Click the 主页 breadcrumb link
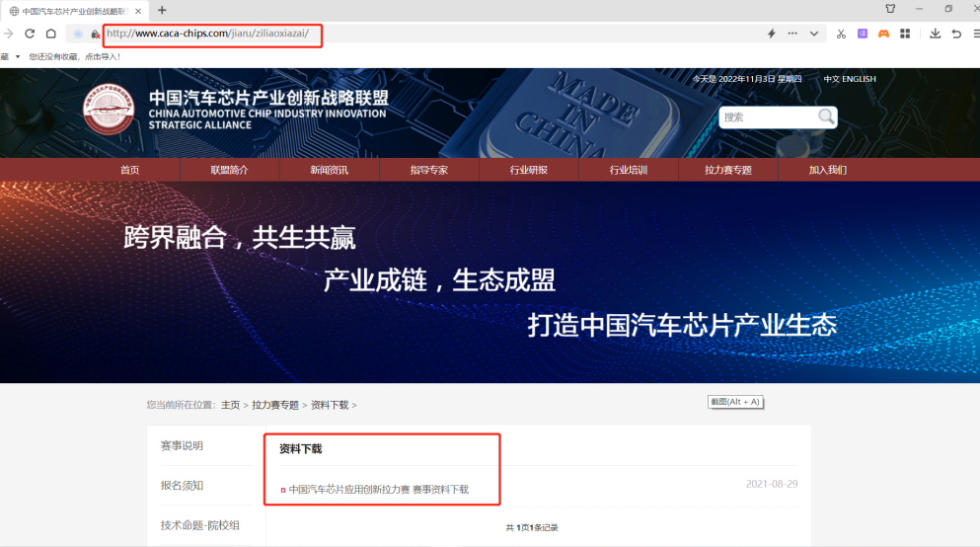This screenshot has height=547, width=980. (230, 405)
